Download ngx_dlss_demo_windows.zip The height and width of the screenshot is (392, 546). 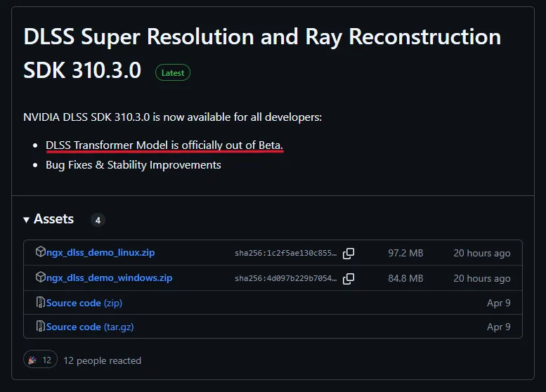[109, 278]
